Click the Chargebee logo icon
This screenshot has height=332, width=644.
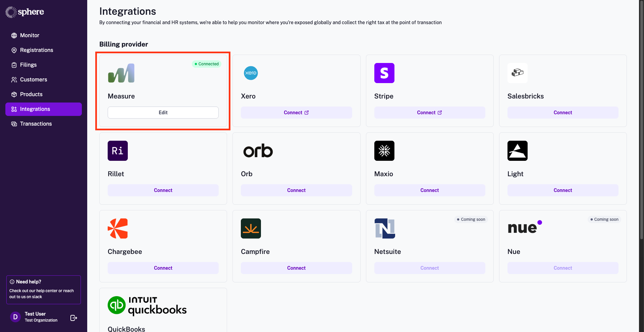[x=118, y=228]
